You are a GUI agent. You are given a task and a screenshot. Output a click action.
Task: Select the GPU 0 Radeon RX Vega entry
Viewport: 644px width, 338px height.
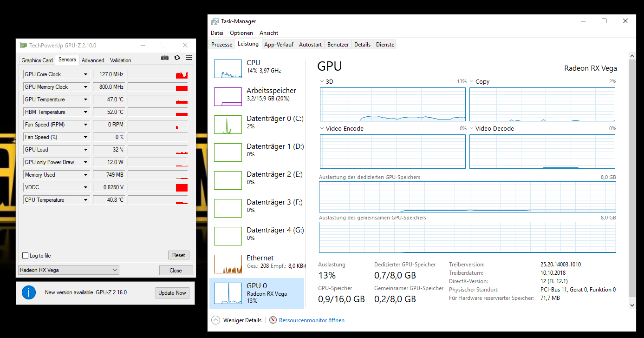(257, 293)
